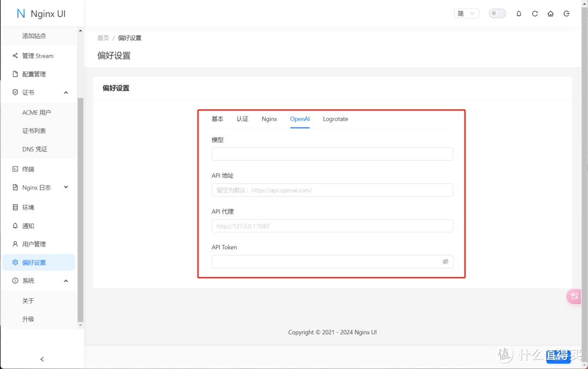Image resolution: width=588 pixels, height=369 pixels.
Task: Open the language selector dropdown
Action: tap(467, 13)
